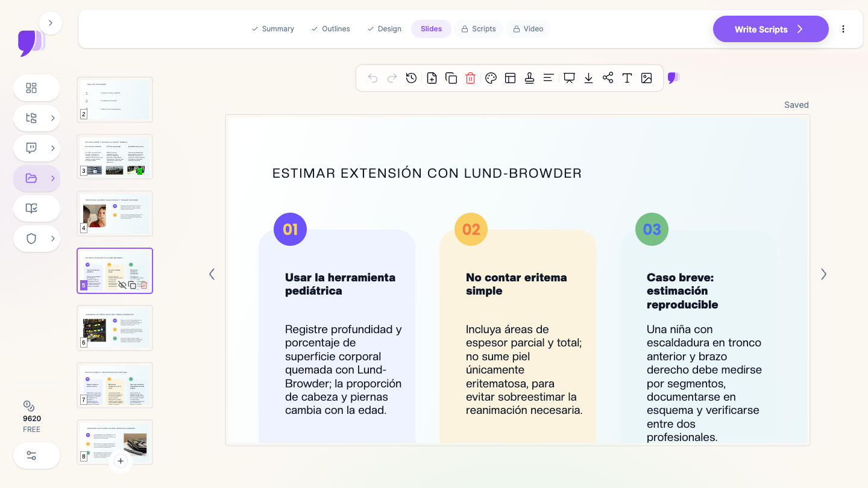Open the settings sliders icon at sidebar bottom

[x=37, y=455]
